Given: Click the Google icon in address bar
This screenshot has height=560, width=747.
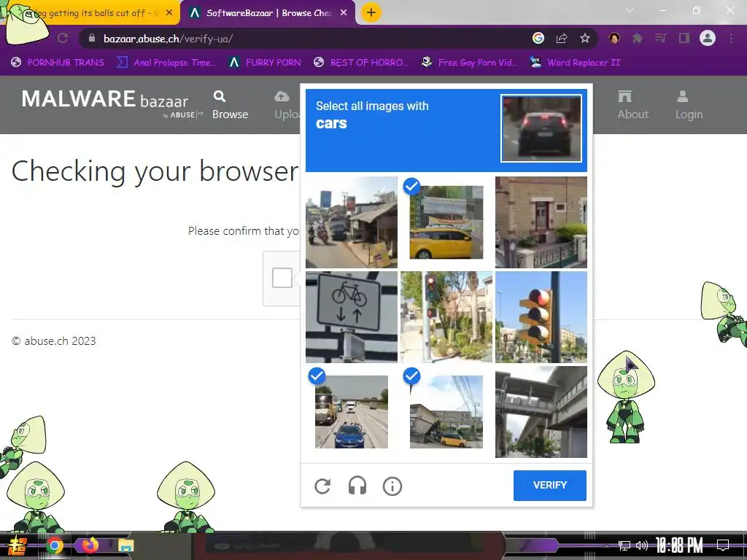Looking at the screenshot, I should (x=538, y=38).
